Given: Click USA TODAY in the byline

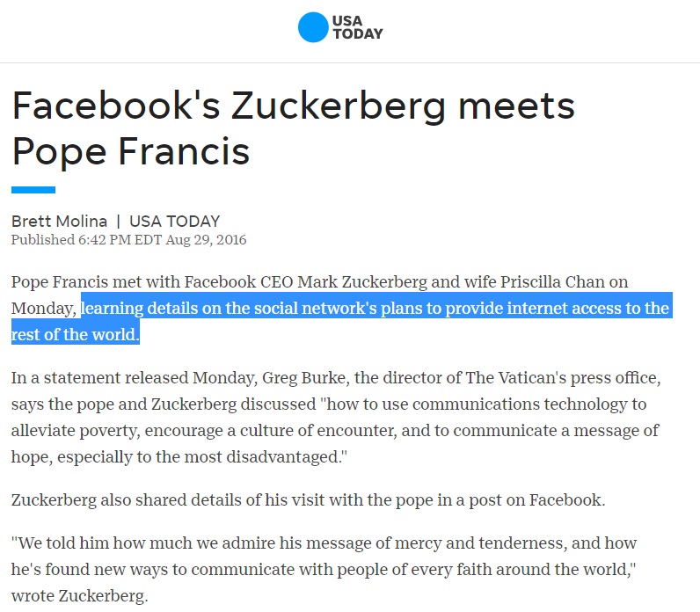Looking at the screenshot, I should point(174,222).
